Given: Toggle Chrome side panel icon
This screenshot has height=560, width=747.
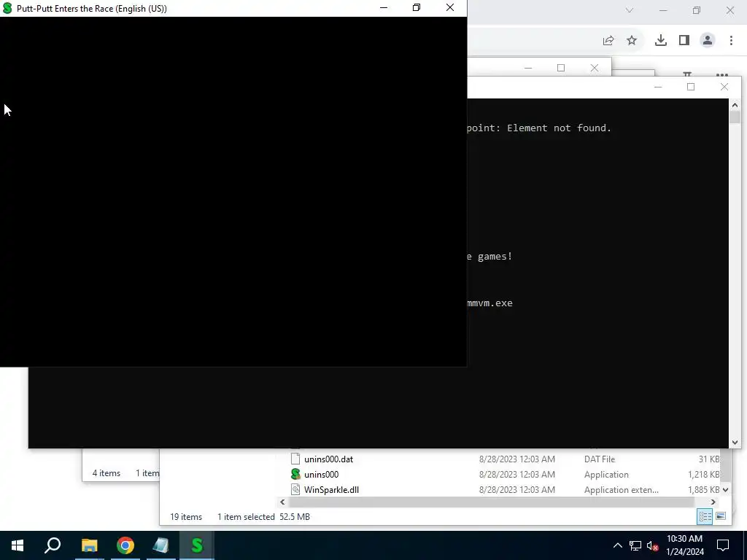Looking at the screenshot, I should pos(684,41).
